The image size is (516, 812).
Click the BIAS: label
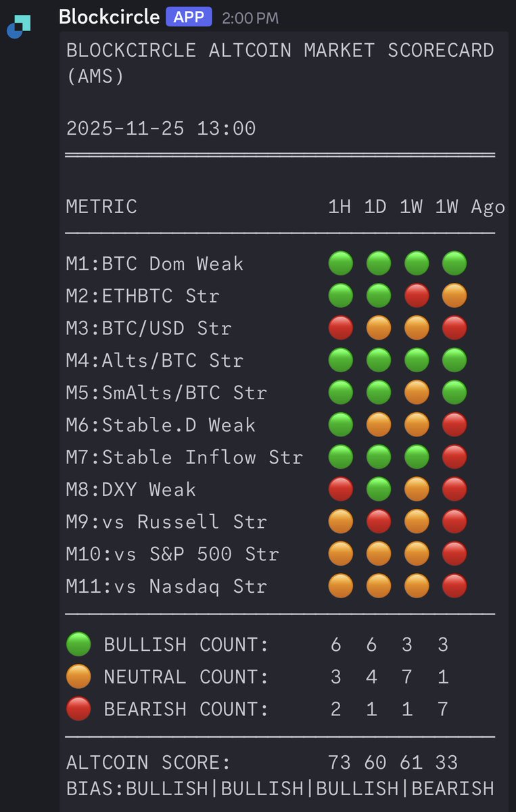click(95, 789)
